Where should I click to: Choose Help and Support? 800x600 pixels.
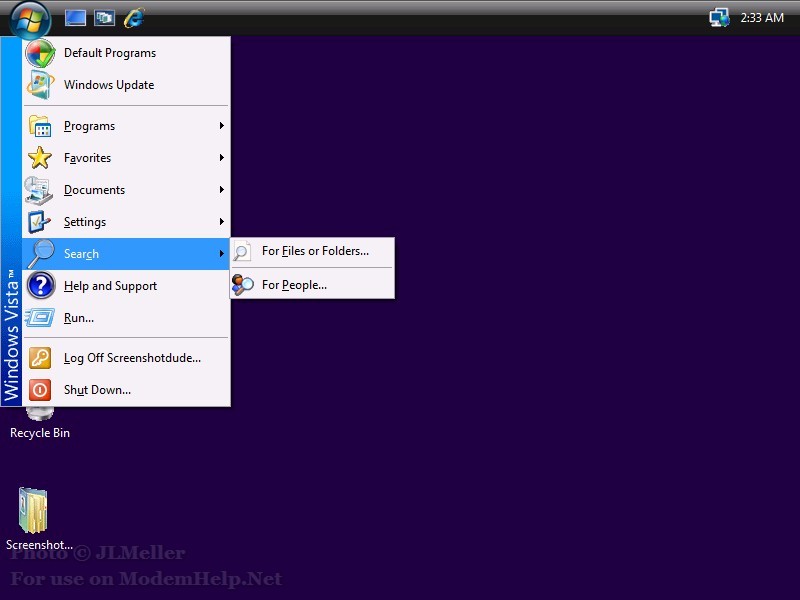point(127,286)
